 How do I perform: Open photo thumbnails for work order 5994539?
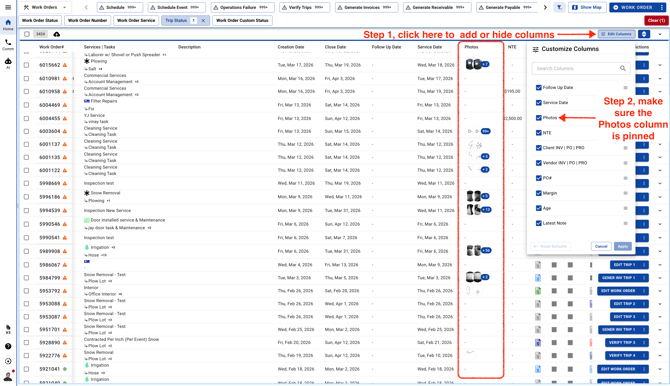tap(478, 210)
